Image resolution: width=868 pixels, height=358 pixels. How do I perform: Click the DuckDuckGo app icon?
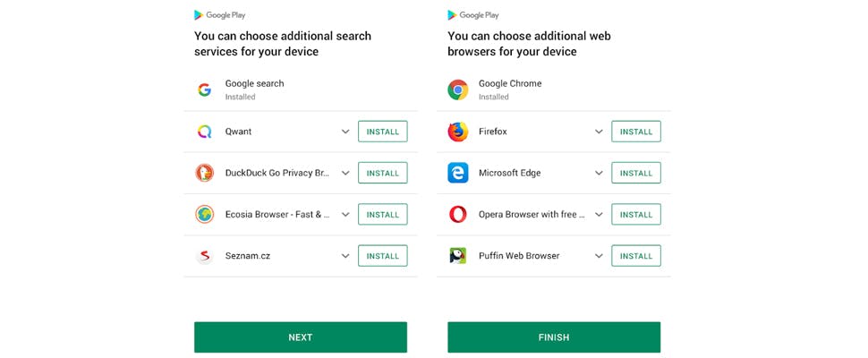point(205,173)
